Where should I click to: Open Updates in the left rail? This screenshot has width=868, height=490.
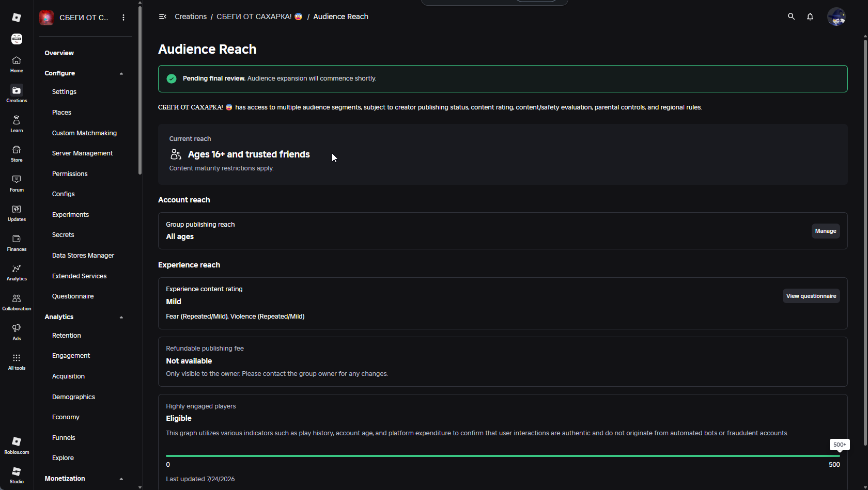click(17, 213)
